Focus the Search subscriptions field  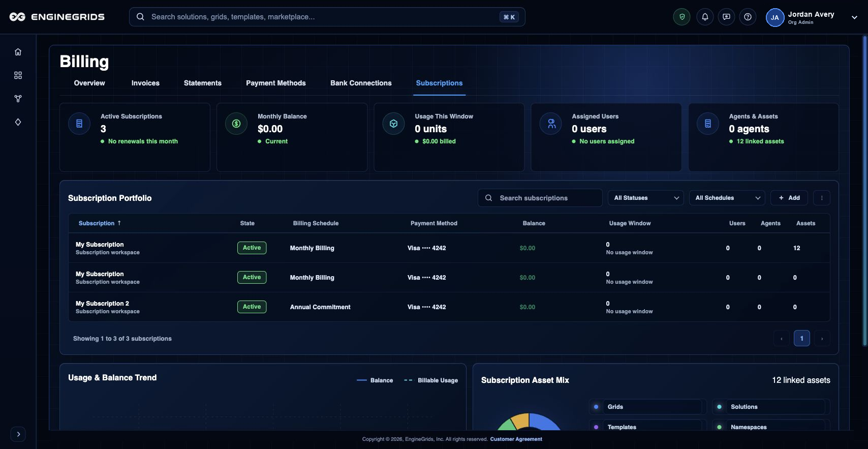[x=540, y=198]
